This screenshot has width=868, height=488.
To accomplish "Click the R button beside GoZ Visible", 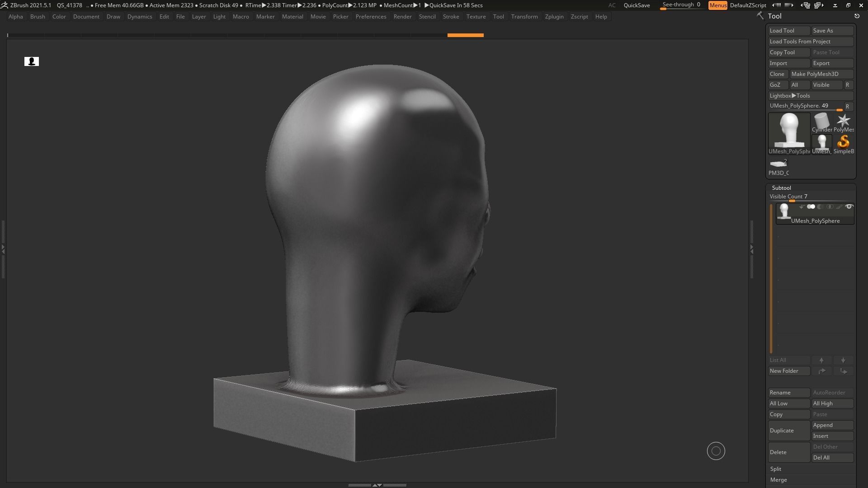I will [x=849, y=85].
